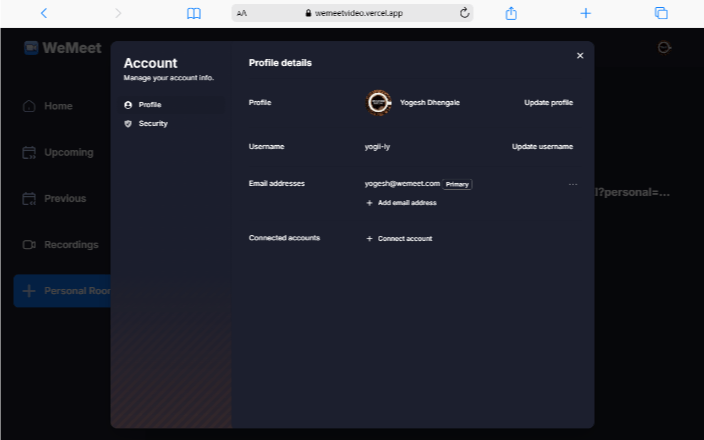The image size is (704, 440).
Task: Reload the page using the refresh icon
Action: (x=465, y=13)
